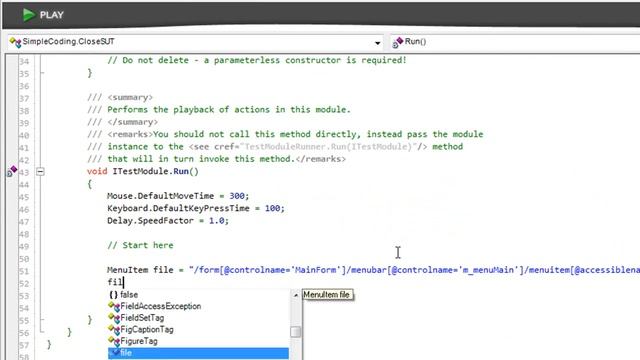Choose the highlighted 'file' completion entry

(x=198, y=353)
